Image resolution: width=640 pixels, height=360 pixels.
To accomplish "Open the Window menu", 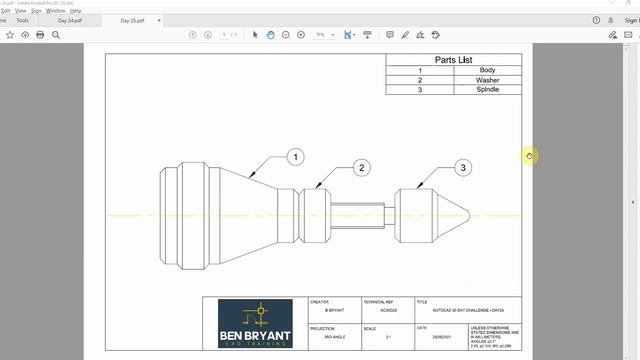I will (x=55, y=11).
